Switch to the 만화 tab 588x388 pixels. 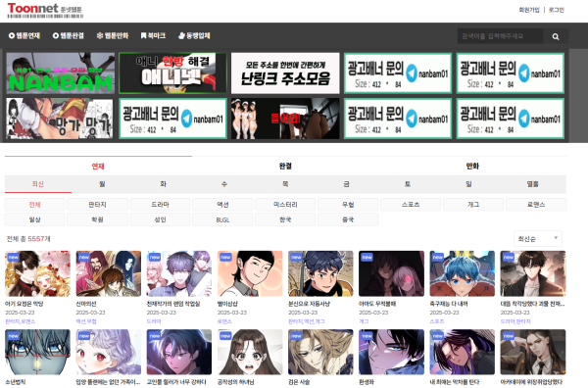(472, 166)
